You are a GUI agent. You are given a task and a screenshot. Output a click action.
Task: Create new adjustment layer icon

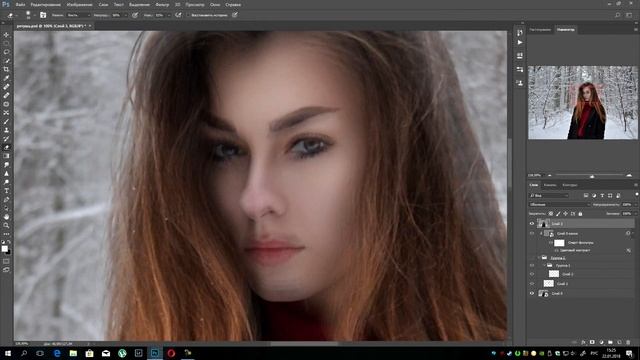[601, 342]
